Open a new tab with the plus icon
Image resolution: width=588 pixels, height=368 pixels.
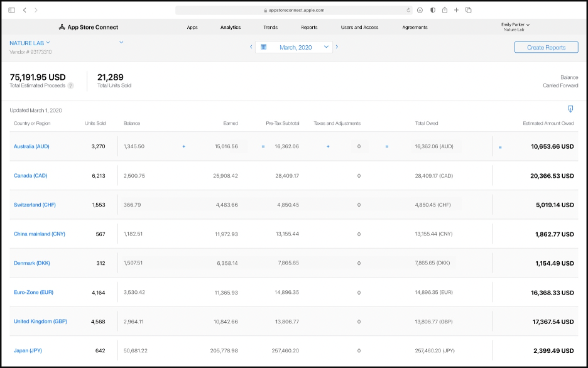coord(456,10)
